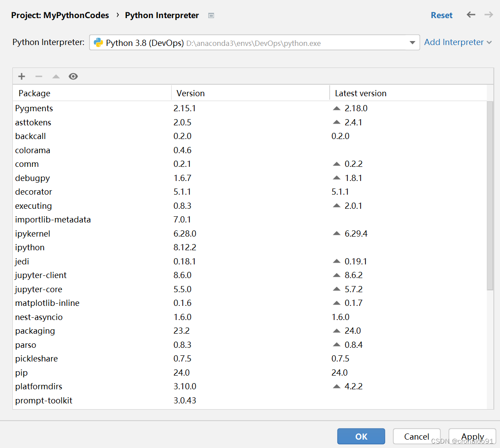Click the OK button
This screenshot has height=448, width=500.
(361, 436)
